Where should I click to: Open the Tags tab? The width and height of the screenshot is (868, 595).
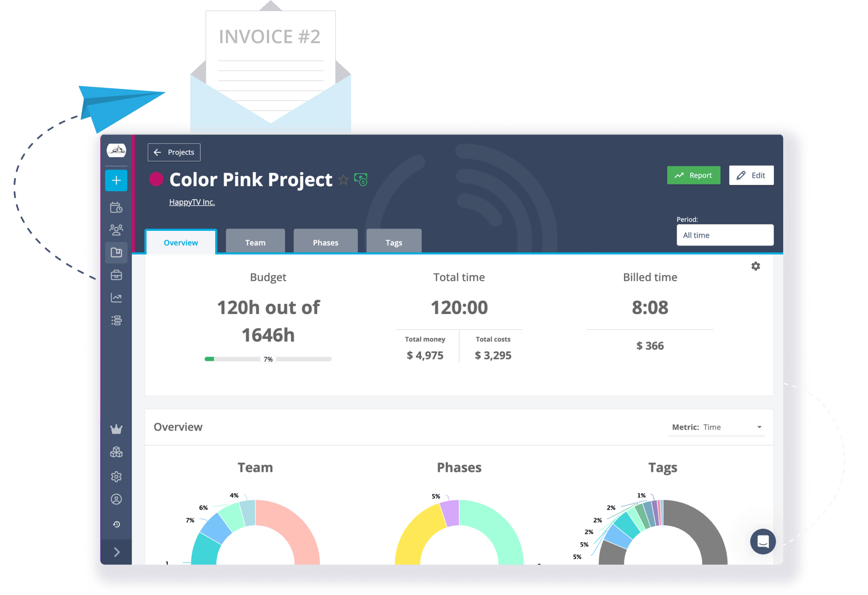point(394,242)
